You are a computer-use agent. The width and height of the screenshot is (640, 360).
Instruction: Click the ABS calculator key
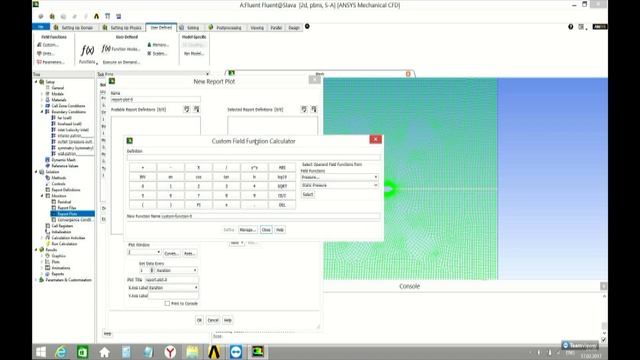(x=282, y=168)
